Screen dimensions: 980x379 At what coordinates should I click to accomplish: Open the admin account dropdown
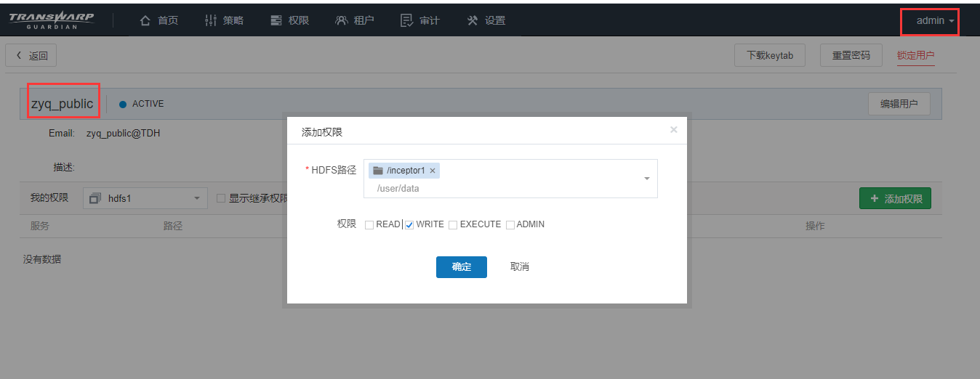(935, 20)
